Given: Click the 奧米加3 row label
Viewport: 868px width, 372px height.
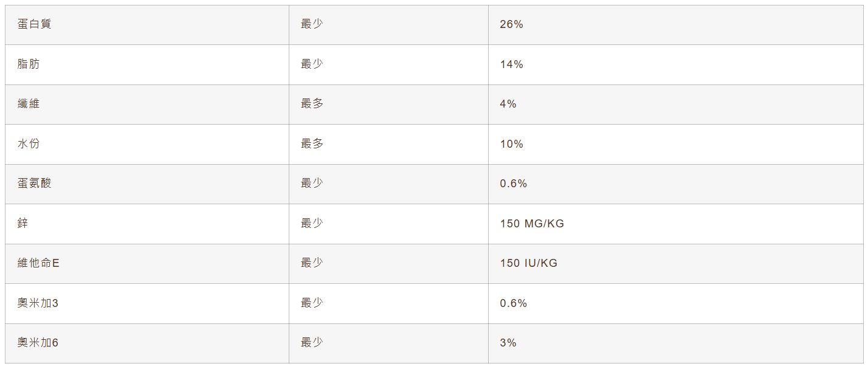Looking at the screenshot, I should (x=38, y=303).
